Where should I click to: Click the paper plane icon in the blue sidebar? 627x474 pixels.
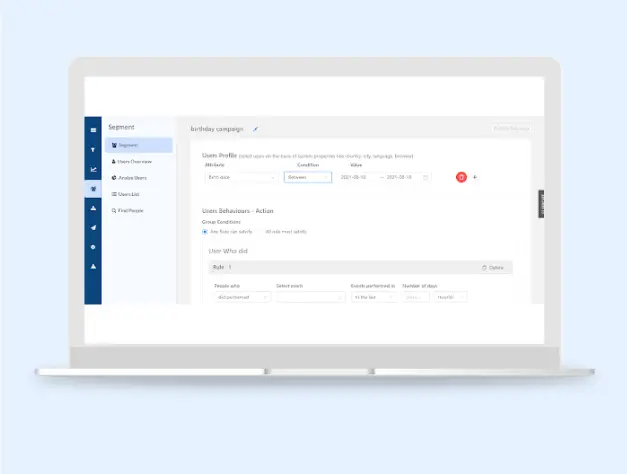93,228
